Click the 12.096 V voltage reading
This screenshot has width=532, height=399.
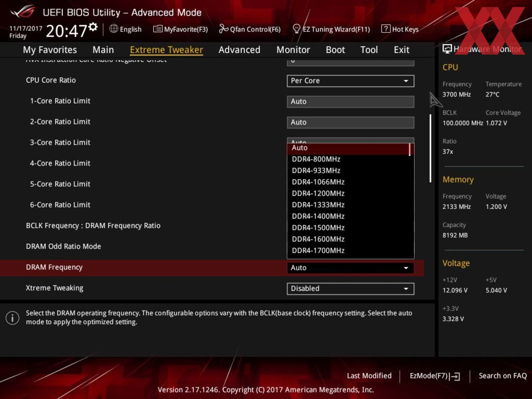455,290
